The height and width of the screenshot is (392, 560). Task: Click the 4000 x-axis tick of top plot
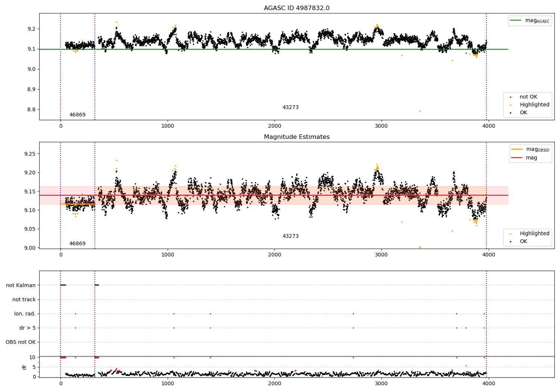pyautogui.click(x=489, y=126)
